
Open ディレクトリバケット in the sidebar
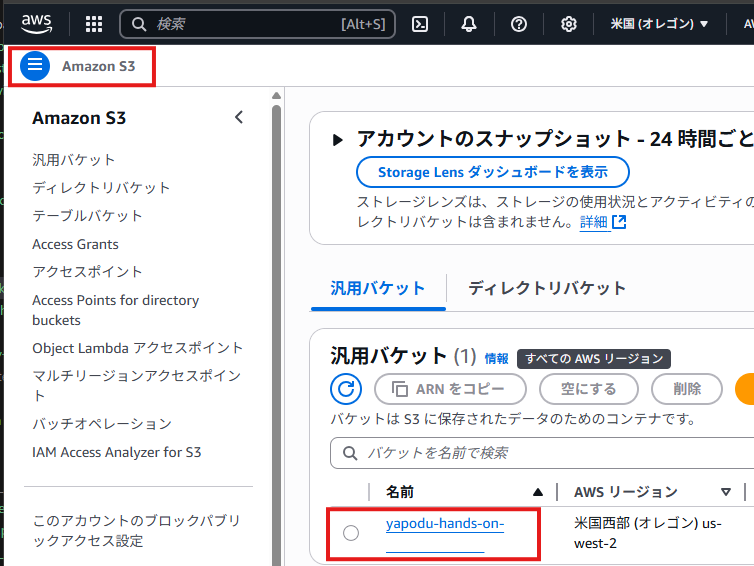pos(101,188)
